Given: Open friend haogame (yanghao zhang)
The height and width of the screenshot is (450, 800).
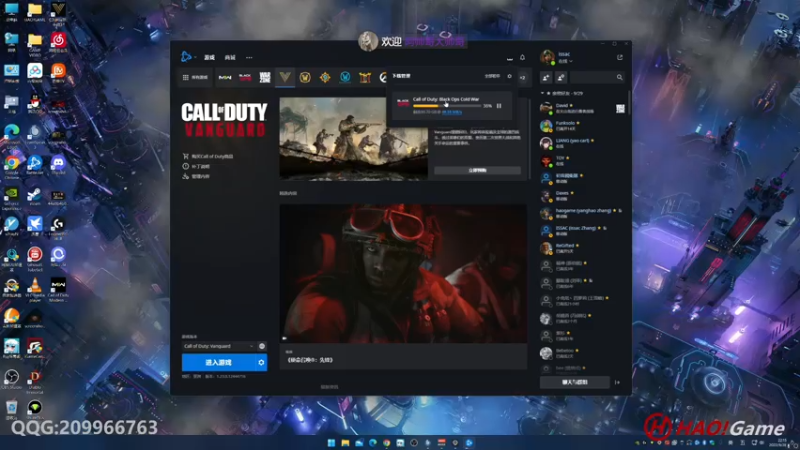Looking at the screenshot, I should [583, 213].
